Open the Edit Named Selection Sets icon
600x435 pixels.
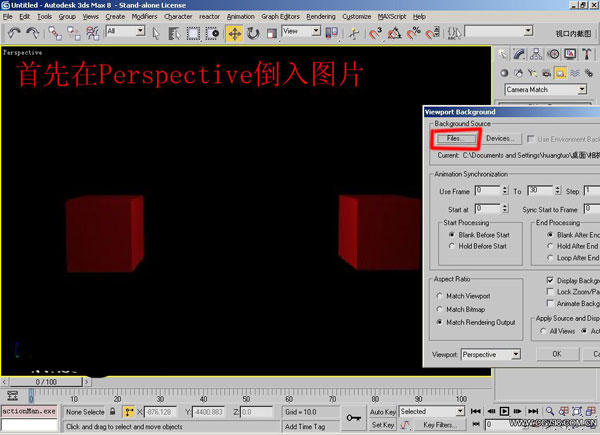click(x=454, y=33)
